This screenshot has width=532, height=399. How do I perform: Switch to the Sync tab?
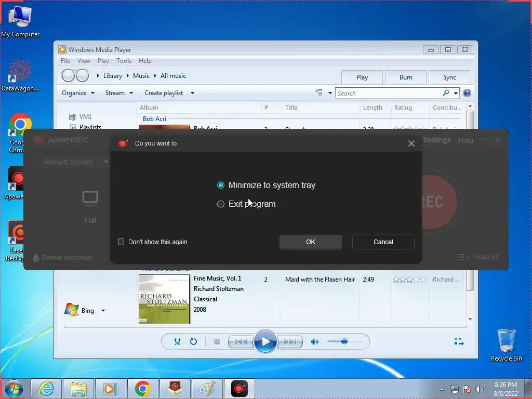tap(449, 77)
